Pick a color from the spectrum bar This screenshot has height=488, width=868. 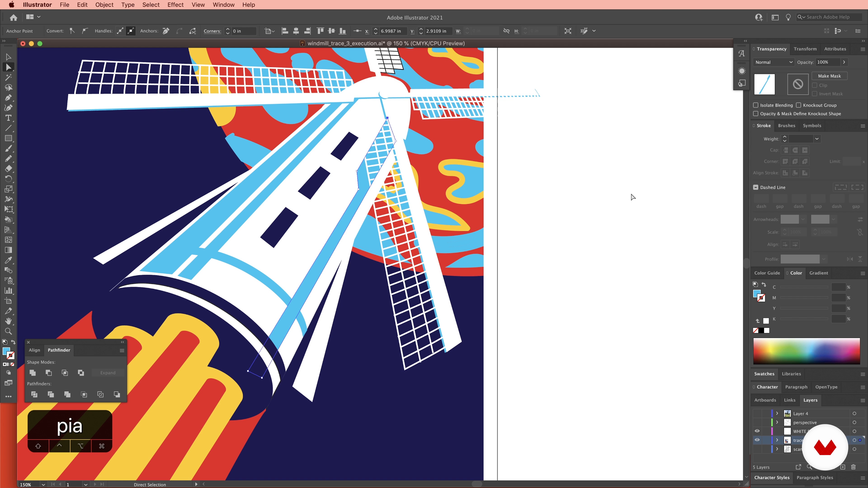(806, 351)
